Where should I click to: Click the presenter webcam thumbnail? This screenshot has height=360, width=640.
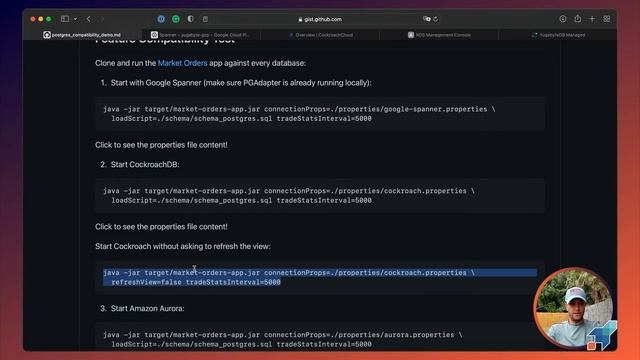click(574, 309)
